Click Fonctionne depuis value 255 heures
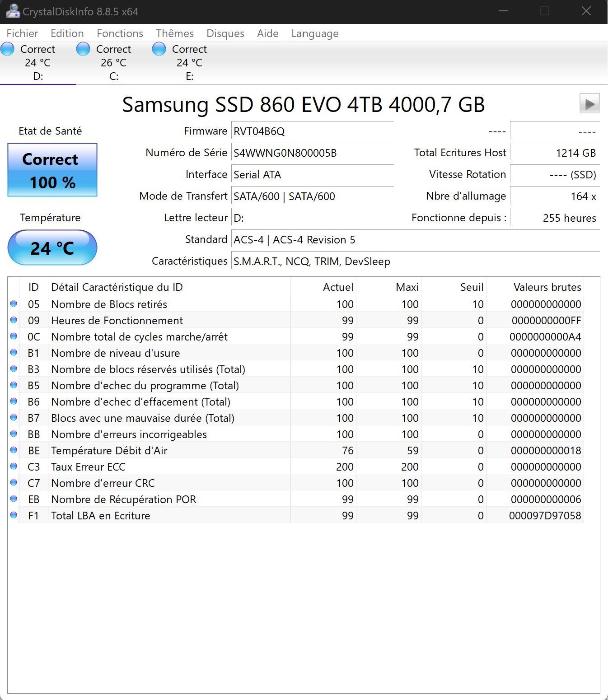 click(555, 218)
